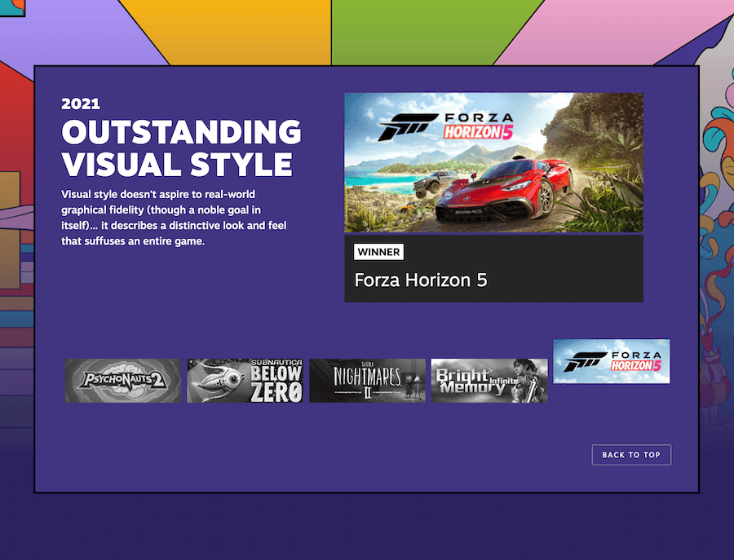
Task: Open the Forza Horizon 5 winner title link
Action: (421, 280)
